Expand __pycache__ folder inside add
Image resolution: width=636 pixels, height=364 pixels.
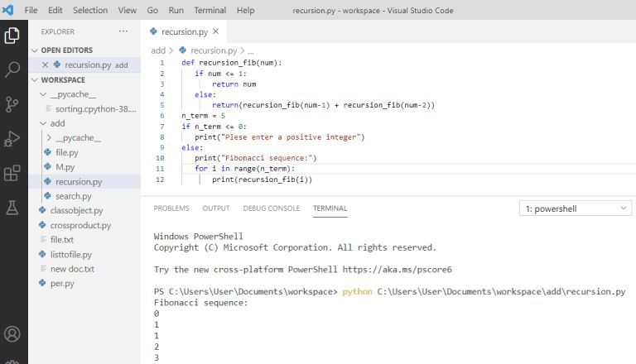click(x=49, y=138)
